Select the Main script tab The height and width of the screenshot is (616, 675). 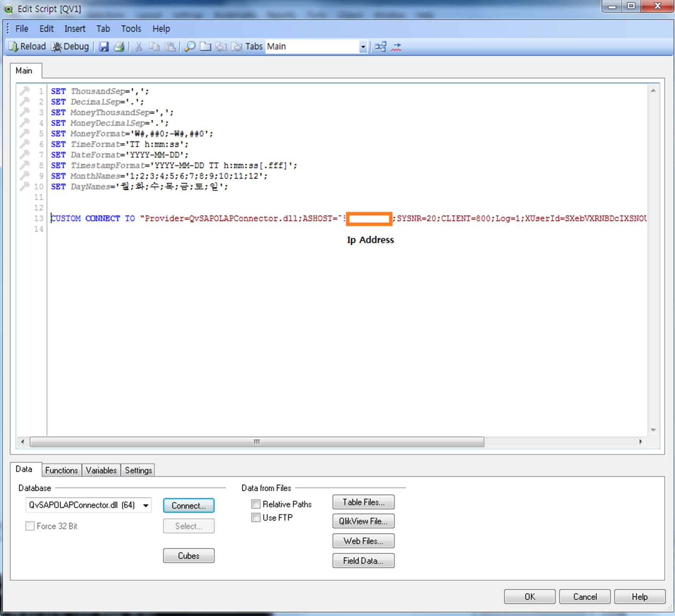coord(24,71)
